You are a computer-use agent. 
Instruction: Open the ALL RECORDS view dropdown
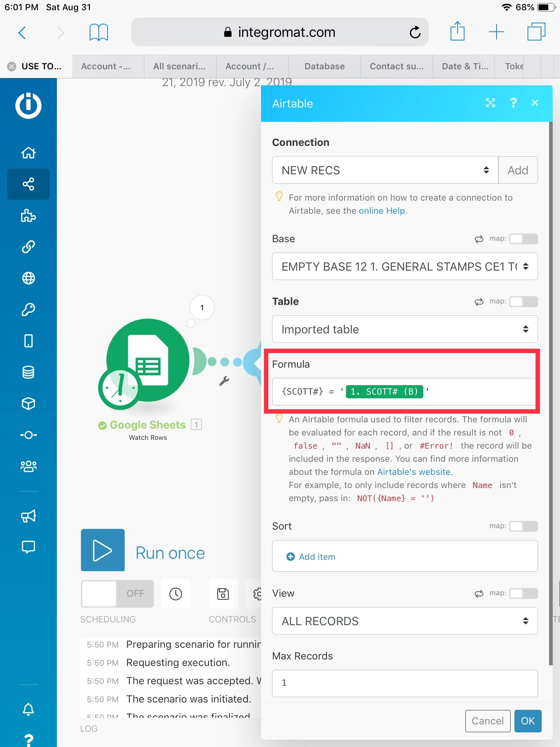[x=405, y=621]
